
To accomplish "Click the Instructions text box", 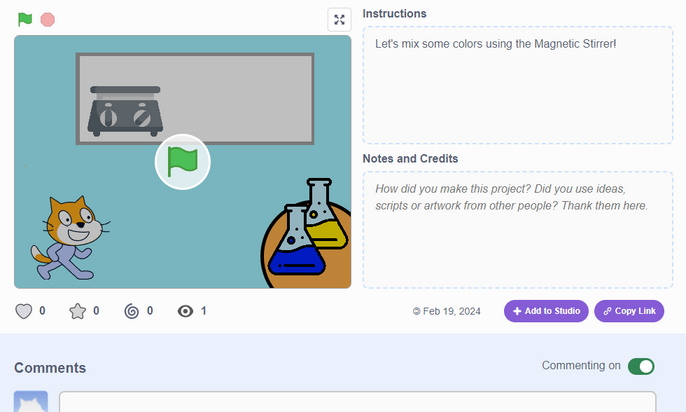I will click(518, 85).
